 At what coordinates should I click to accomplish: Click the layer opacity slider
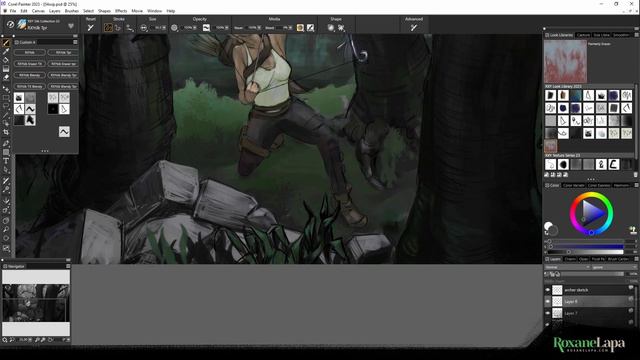593,274
